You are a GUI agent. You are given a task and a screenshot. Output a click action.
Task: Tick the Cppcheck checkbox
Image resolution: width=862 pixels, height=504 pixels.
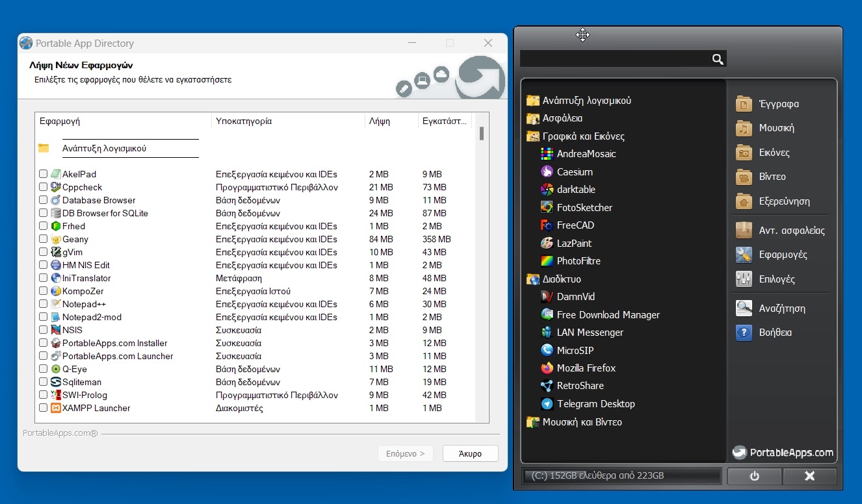43,187
